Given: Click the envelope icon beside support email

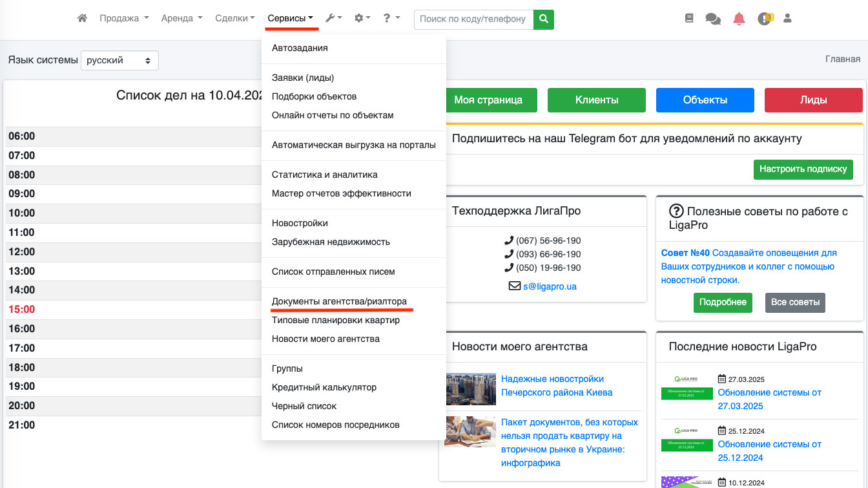Looking at the screenshot, I should pyautogui.click(x=515, y=286).
